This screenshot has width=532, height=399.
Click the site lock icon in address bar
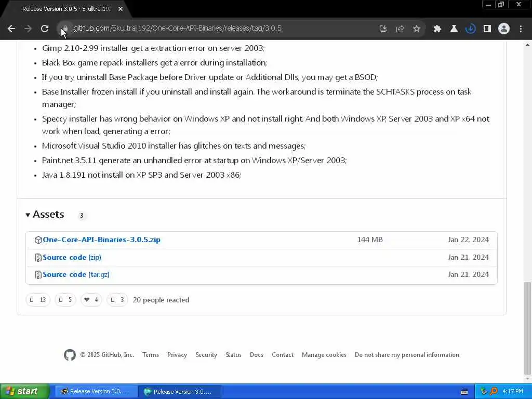click(x=65, y=29)
